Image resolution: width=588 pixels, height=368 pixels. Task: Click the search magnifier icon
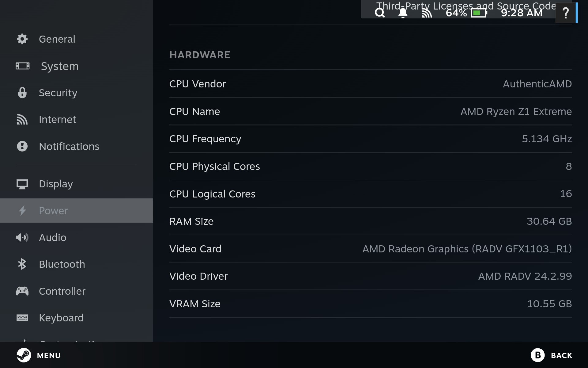(380, 13)
